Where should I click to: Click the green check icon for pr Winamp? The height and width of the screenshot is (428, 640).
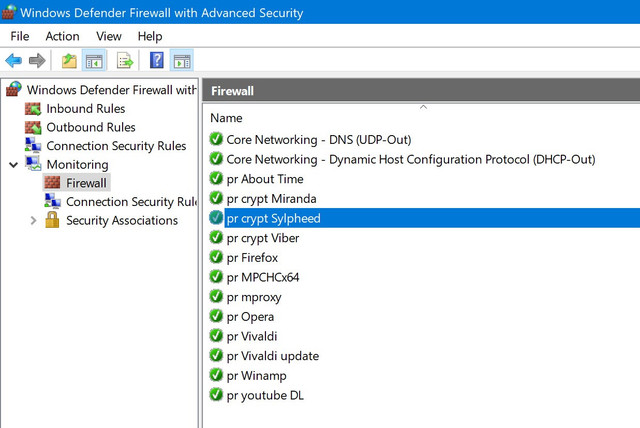pyautogui.click(x=216, y=375)
